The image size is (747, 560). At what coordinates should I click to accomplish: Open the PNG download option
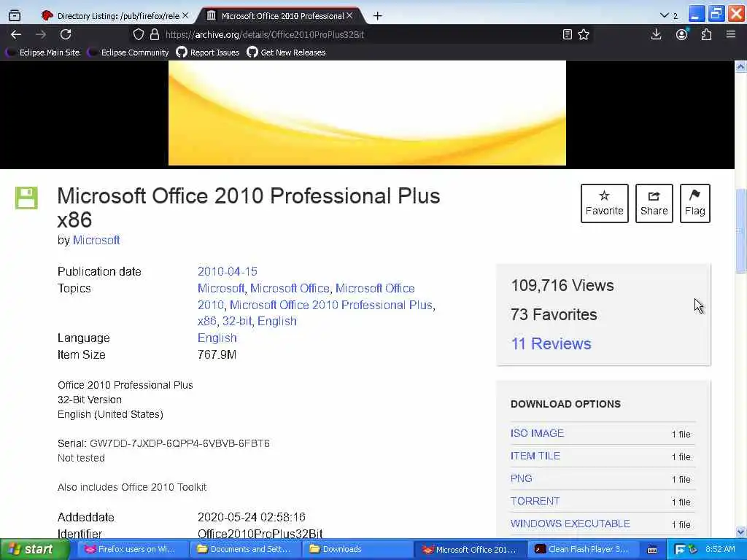[x=521, y=478]
